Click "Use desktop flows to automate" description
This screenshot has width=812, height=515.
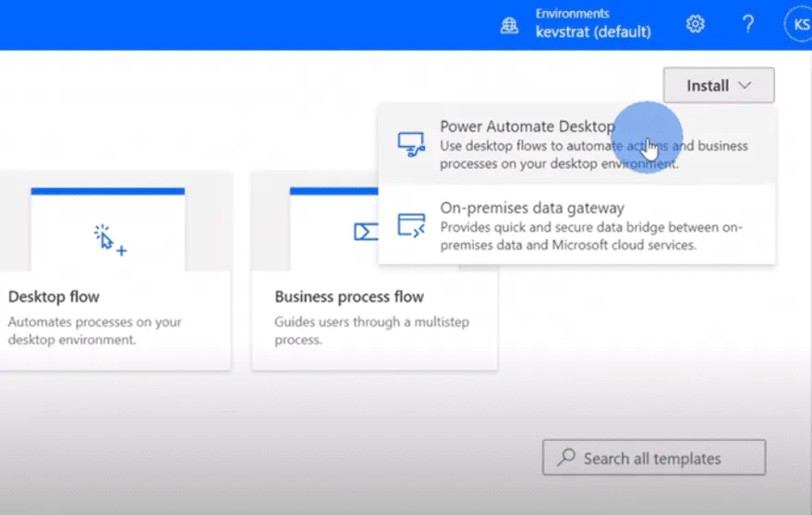point(594,155)
